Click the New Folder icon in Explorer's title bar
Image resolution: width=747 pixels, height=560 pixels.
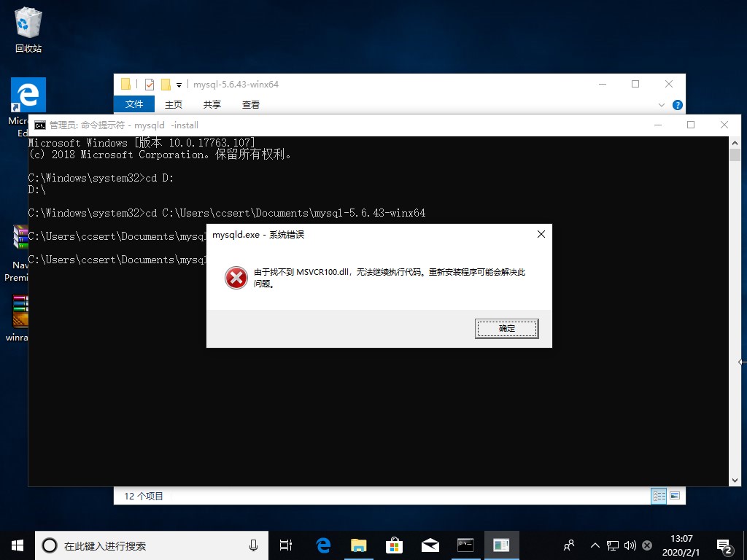click(166, 85)
